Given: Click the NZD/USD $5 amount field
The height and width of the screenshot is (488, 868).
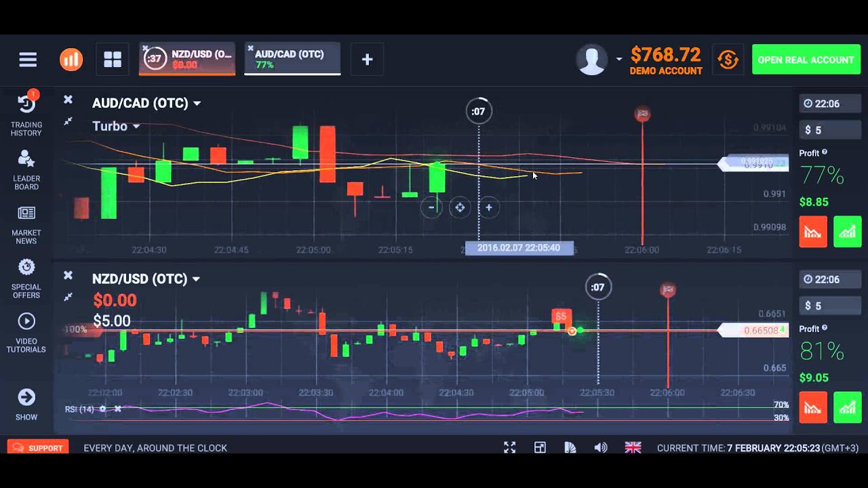Looking at the screenshot, I should (830, 306).
